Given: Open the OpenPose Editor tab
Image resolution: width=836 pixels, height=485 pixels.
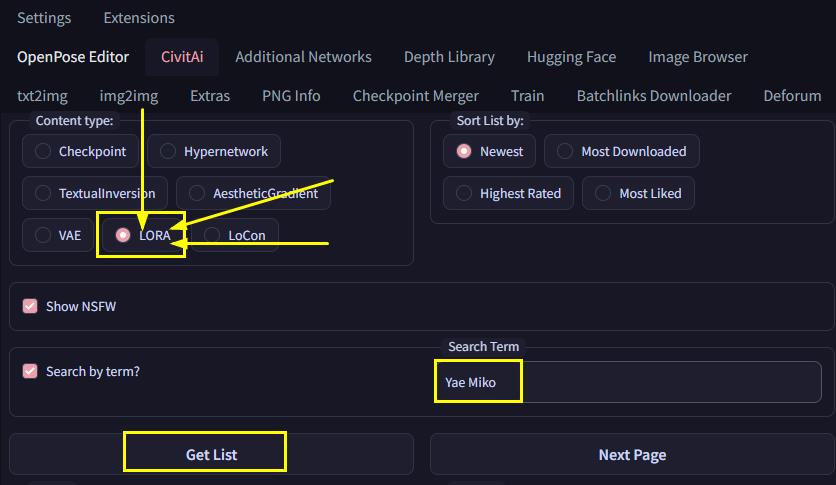Looking at the screenshot, I should [73, 57].
